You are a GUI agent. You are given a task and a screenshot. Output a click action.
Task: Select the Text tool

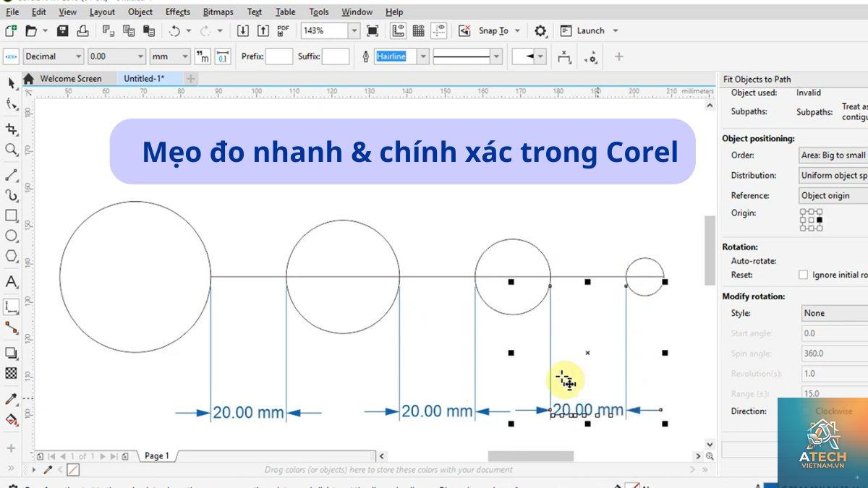pos(11,282)
